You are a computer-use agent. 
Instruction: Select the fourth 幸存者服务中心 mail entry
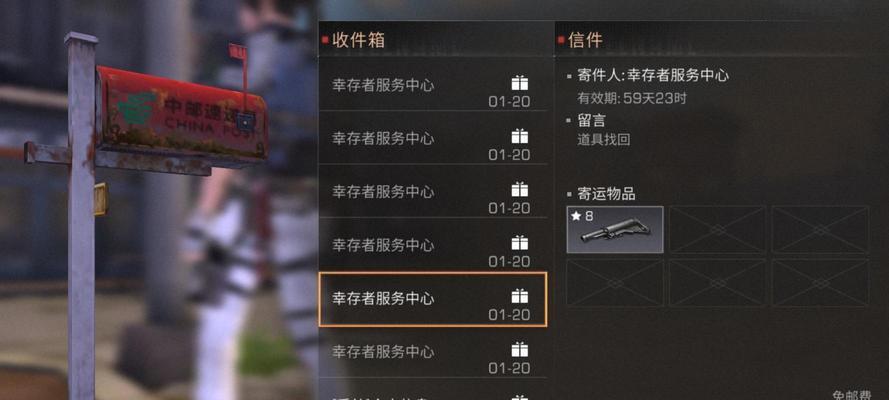(x=433, y=244)
